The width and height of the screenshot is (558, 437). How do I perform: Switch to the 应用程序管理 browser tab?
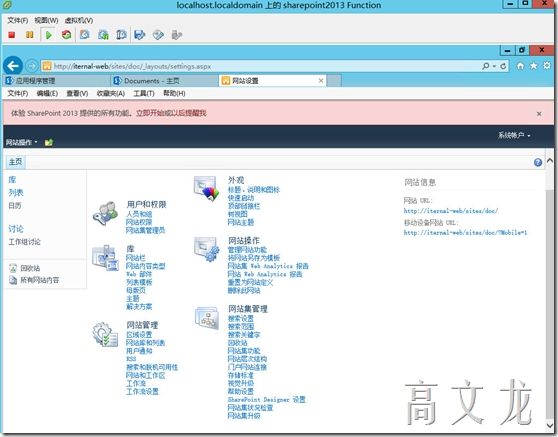coord(56,81)
